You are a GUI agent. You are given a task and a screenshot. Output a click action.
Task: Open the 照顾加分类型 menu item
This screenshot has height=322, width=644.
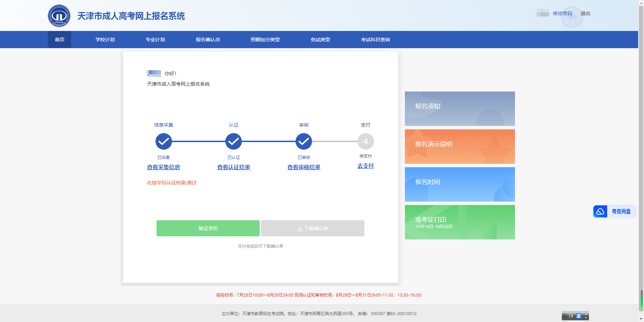265,40
